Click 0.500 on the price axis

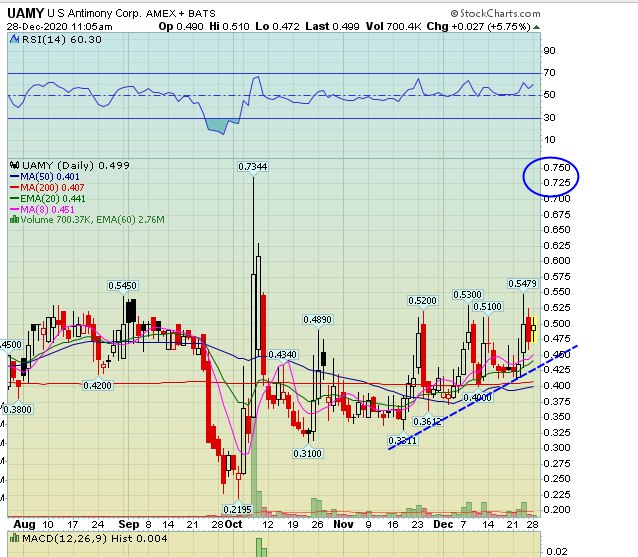point(557,324)
